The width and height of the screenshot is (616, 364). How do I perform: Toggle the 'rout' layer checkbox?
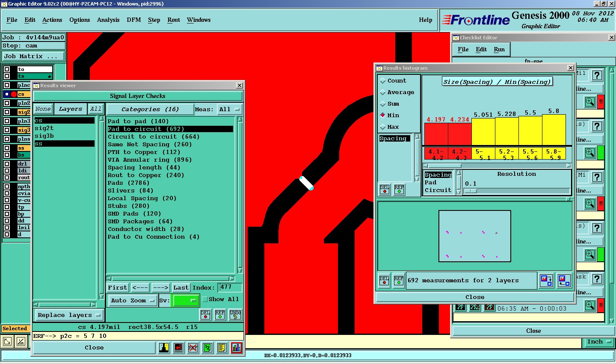coord(7,178)
